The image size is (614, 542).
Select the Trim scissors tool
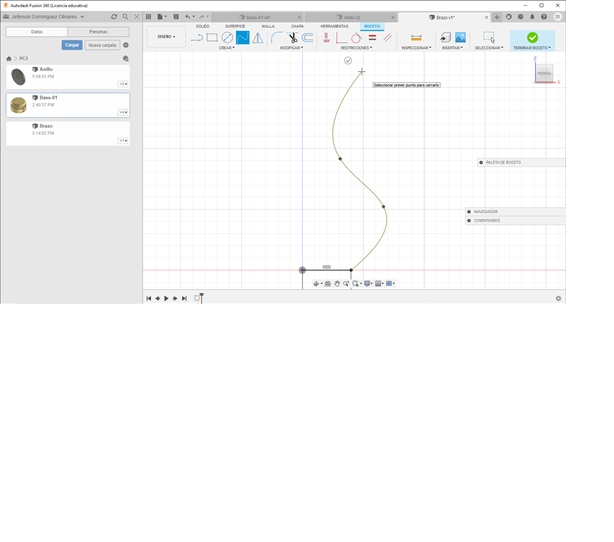[293, 38]
